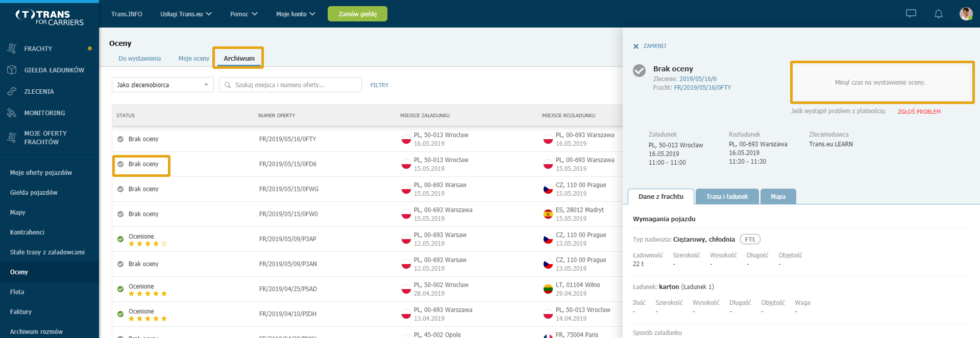Click the MIEJSCE ZAŁADUNKU column header
Screen dimensions: 980x338
coord(425,116)
